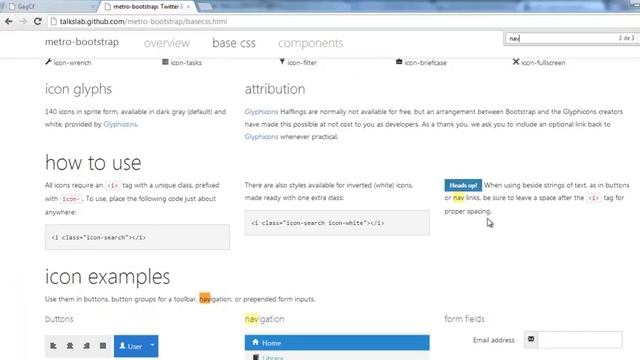Viewport: 640px width, 360px height.
Task: Open Glyphicons link under icon glyphs
Action: pos(120,124)
